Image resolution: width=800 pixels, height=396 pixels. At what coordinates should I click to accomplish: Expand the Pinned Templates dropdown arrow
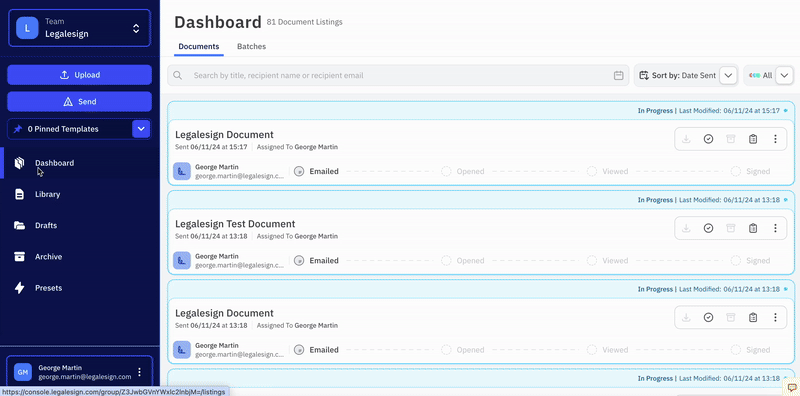(x=141, y=129)
